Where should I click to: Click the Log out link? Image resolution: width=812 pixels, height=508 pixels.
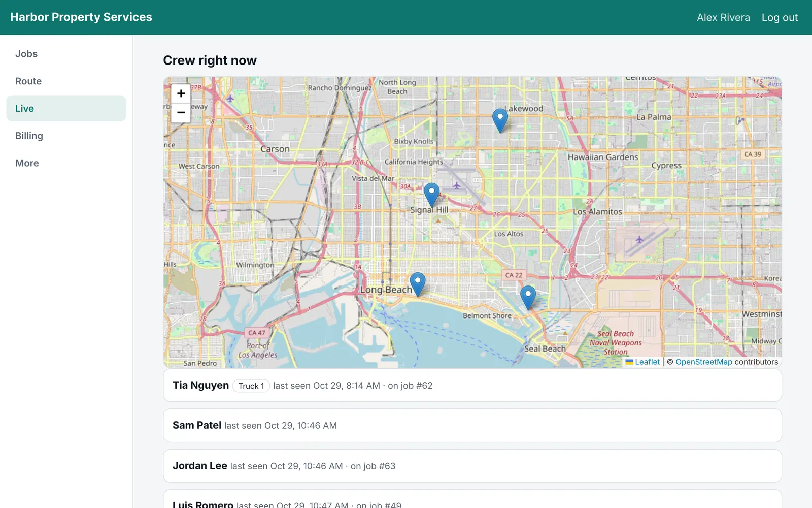[780, 17]
